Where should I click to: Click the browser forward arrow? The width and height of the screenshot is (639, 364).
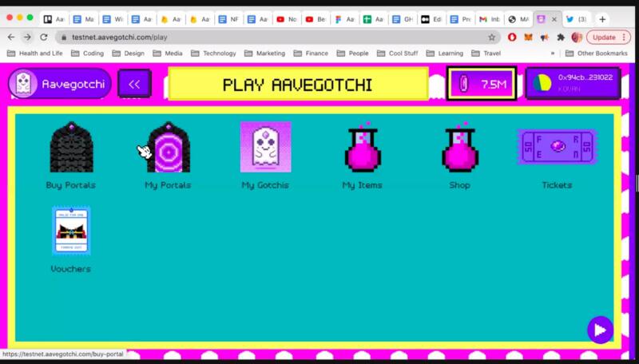[27, 37]
